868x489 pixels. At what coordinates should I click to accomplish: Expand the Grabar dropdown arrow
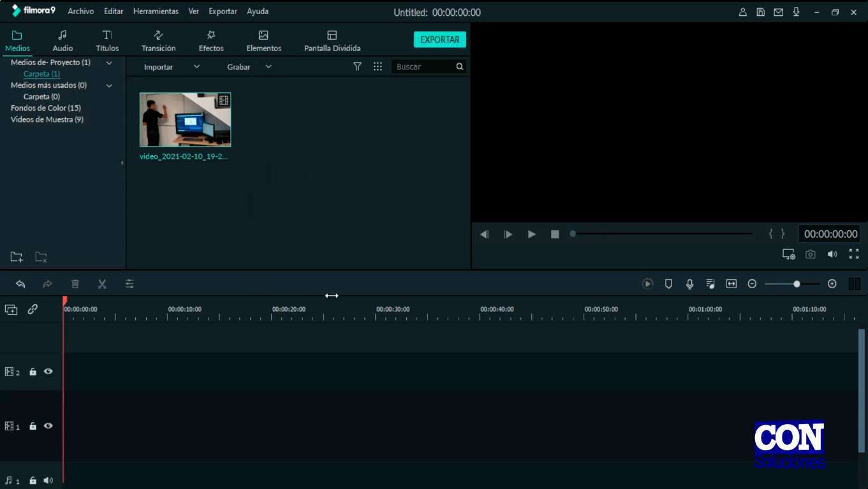pyautogui.click(x=268, y=66)
